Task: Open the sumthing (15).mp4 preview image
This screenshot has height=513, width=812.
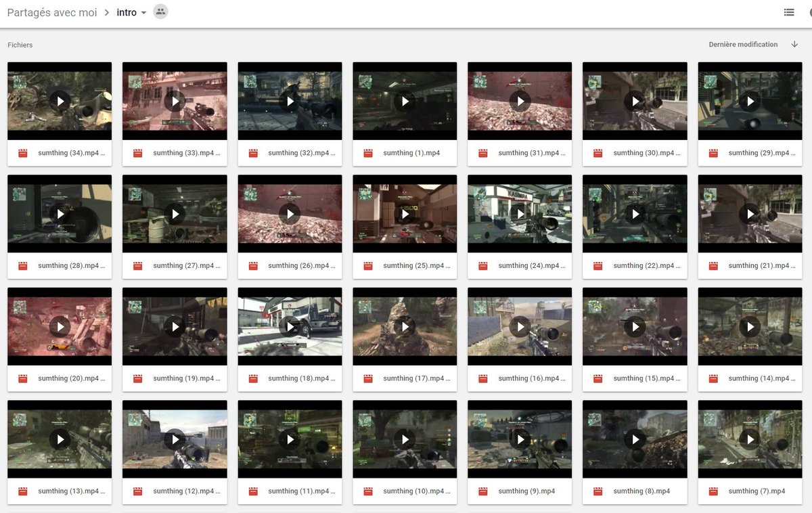Action: 635,327
